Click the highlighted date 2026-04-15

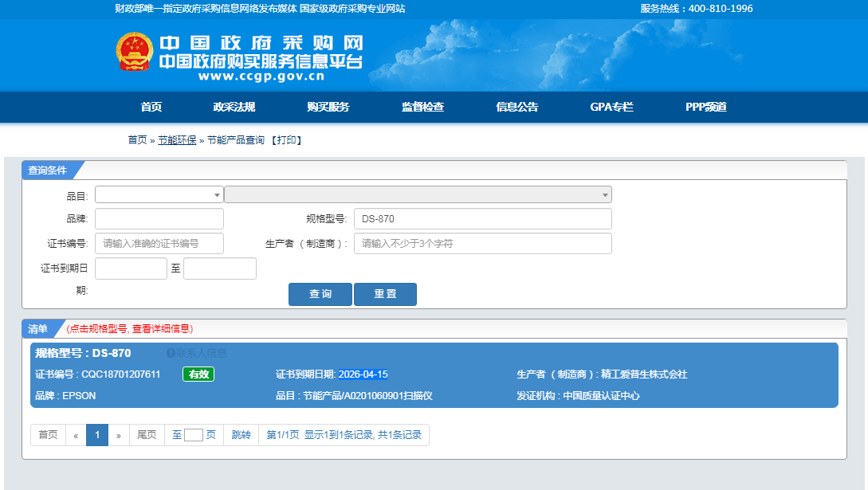click(363, 374)
